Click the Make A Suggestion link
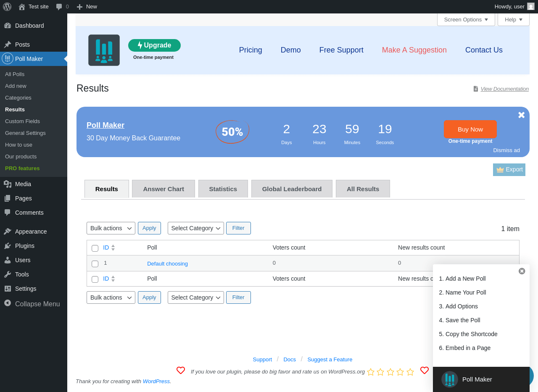The height and width of the screenshot is (392, 538). pos(414,50)
